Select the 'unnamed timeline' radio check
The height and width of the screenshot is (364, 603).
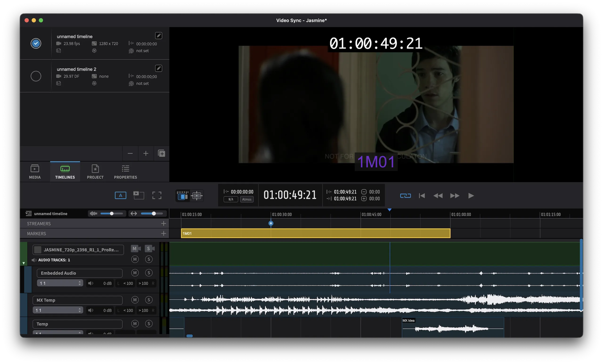tap(36, 43)
